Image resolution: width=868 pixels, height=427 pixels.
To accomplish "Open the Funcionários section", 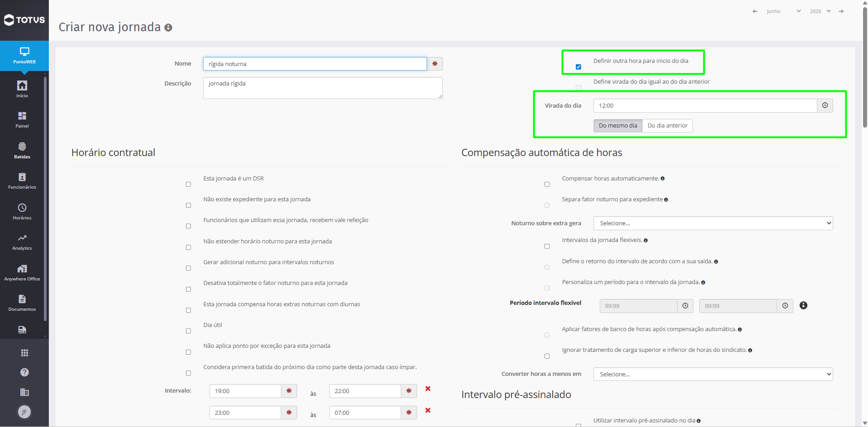I will (x=22, y=181).
